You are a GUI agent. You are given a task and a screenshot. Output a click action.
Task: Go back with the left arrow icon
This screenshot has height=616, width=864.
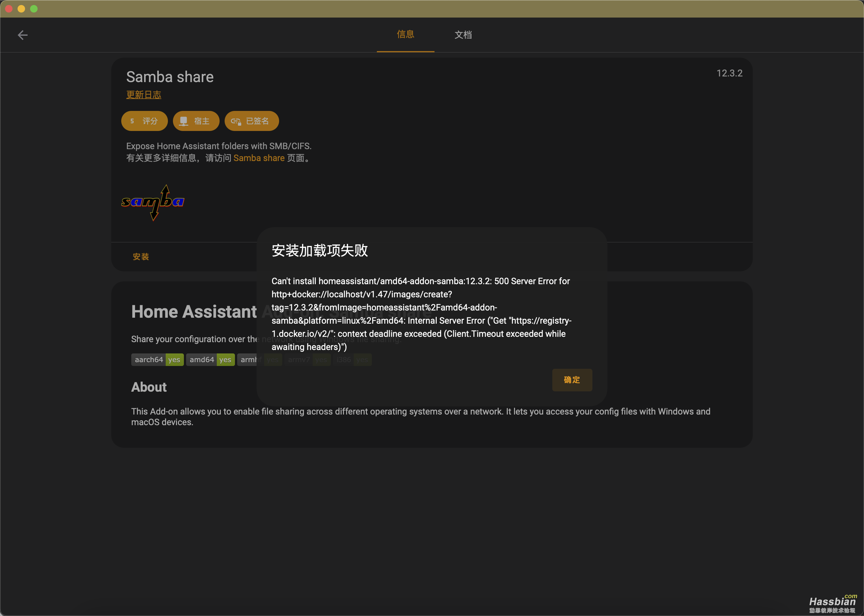[x=23, y=35]
